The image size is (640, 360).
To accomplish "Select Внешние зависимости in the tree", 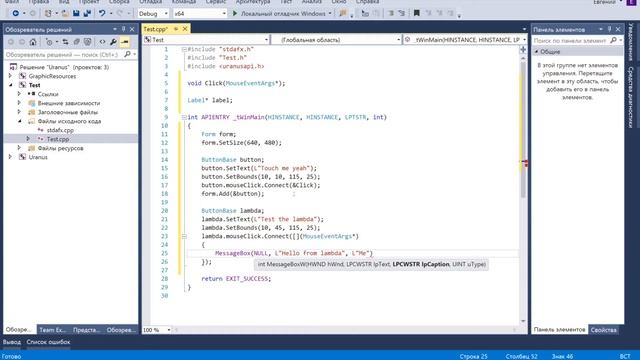I will [x=69, y=103].
